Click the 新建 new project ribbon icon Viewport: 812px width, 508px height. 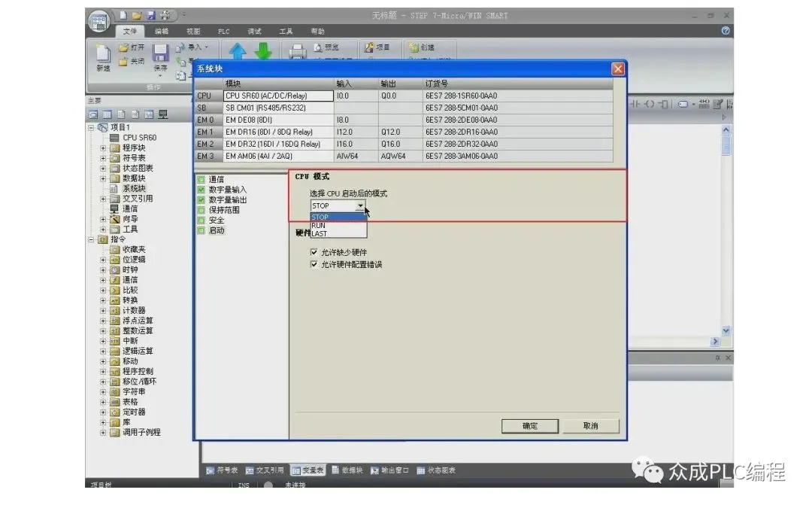click(103, 56)
